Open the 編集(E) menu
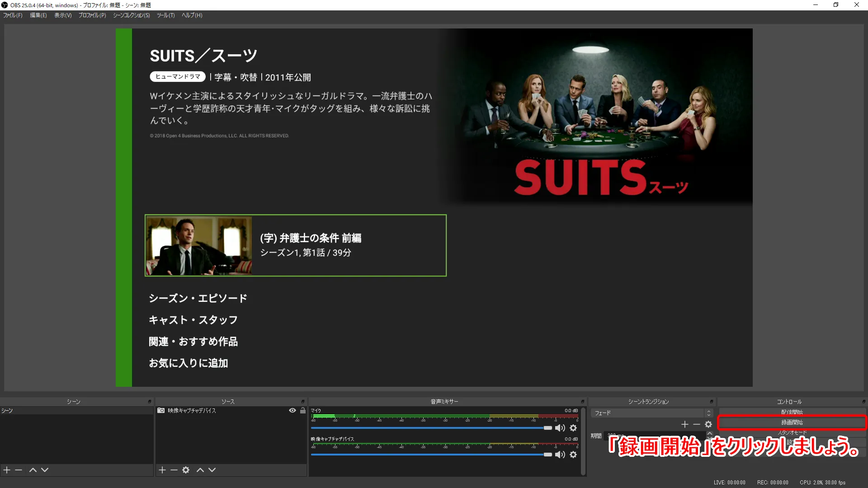 tap(38, 15)
